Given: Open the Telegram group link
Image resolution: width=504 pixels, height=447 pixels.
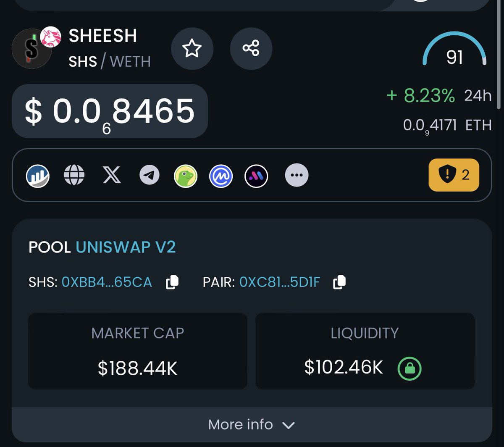Looking at the screenshot, I should click(x=150, y=175).
